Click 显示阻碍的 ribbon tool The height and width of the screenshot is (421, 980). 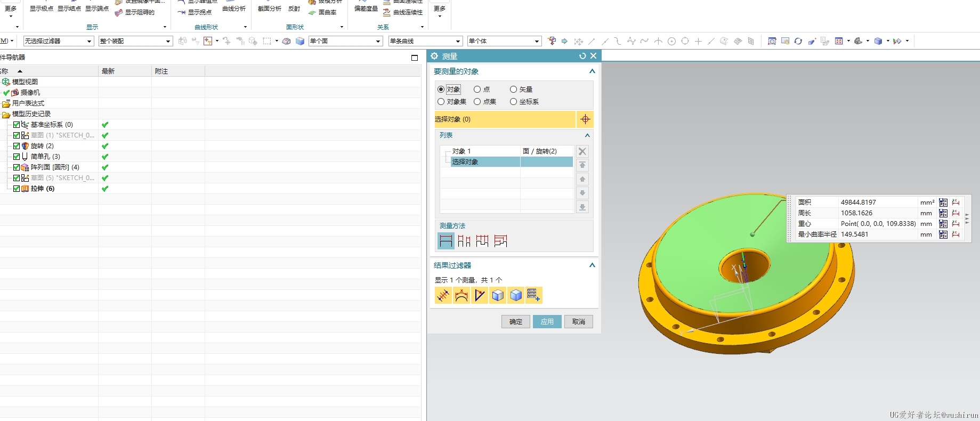point(134,12)
